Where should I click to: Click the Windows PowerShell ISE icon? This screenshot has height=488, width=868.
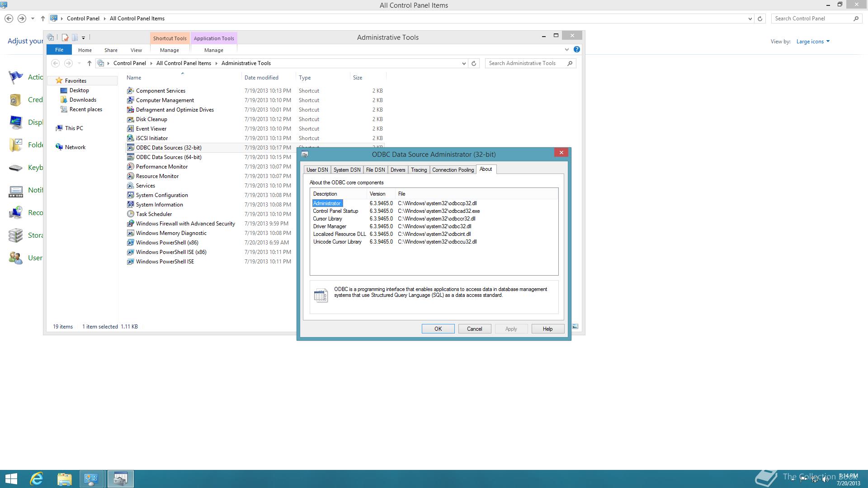(130, 262)
